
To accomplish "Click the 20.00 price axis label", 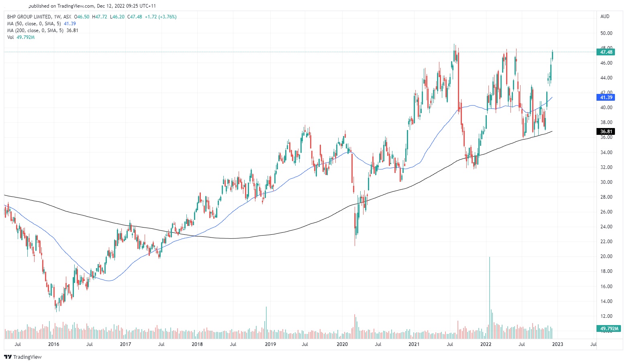I will click(607, 256).
